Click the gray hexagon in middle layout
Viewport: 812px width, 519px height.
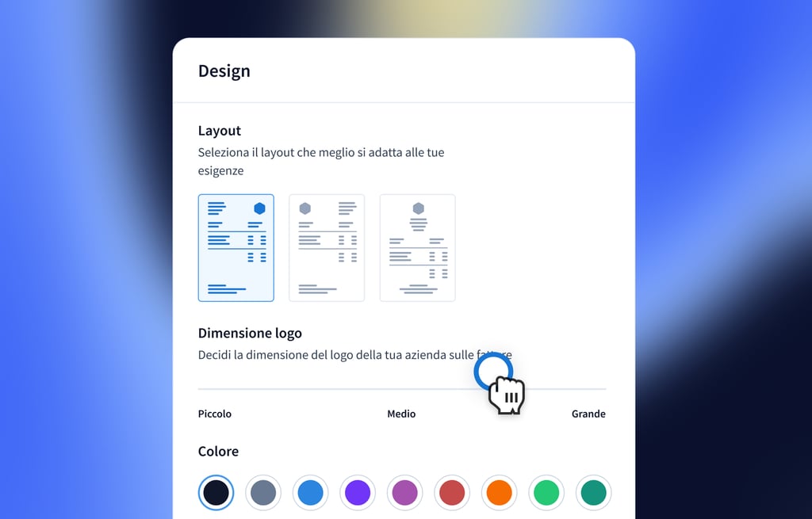pos(305,208)
